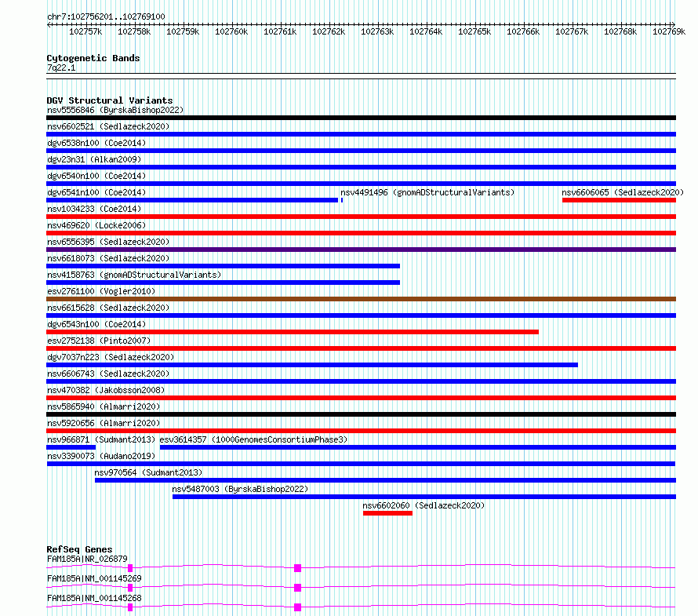Click the 102769k ruler tick label
This screenshot has width=698, height=616.
pos(669,31)
